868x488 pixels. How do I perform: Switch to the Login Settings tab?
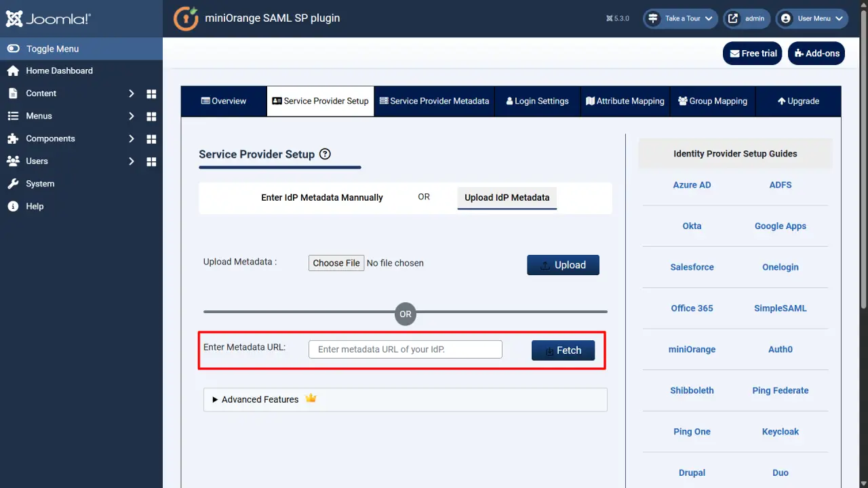[x=537, y=101]
